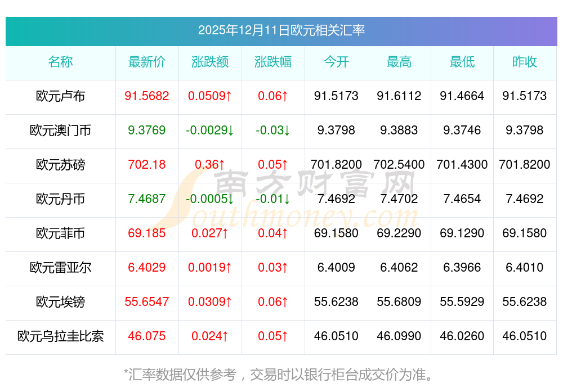563x392 pixels.
Task: Select the 名称 column header
Action: pos(60,62)
